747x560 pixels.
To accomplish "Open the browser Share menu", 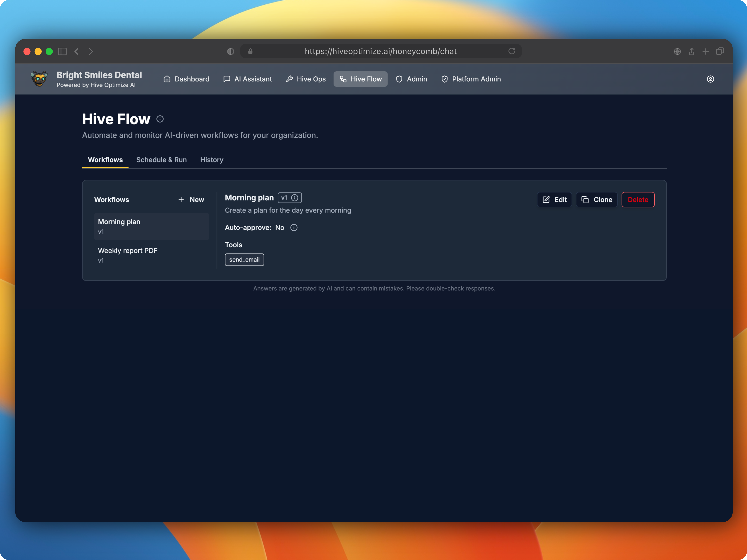I will [x=691, y=51].
